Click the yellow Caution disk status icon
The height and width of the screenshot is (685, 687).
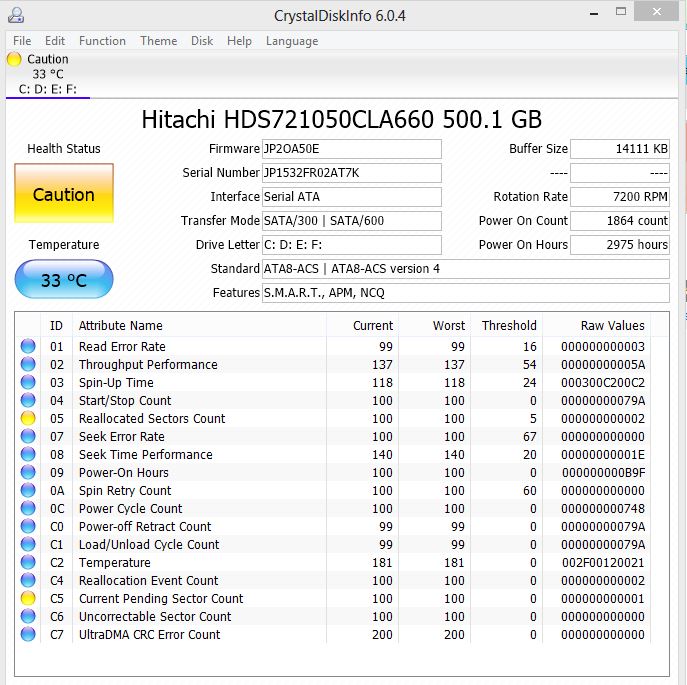coord(14,59)
